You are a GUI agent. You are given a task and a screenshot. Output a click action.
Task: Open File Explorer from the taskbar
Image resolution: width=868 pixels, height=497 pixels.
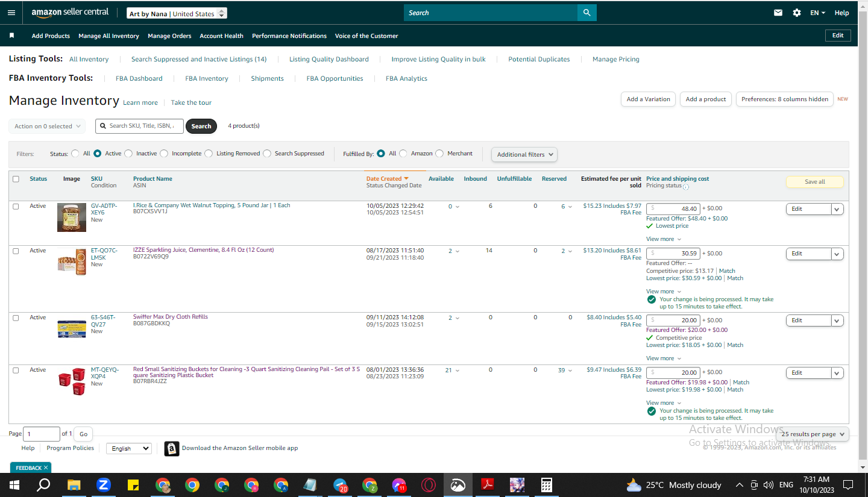pos(74,485)
